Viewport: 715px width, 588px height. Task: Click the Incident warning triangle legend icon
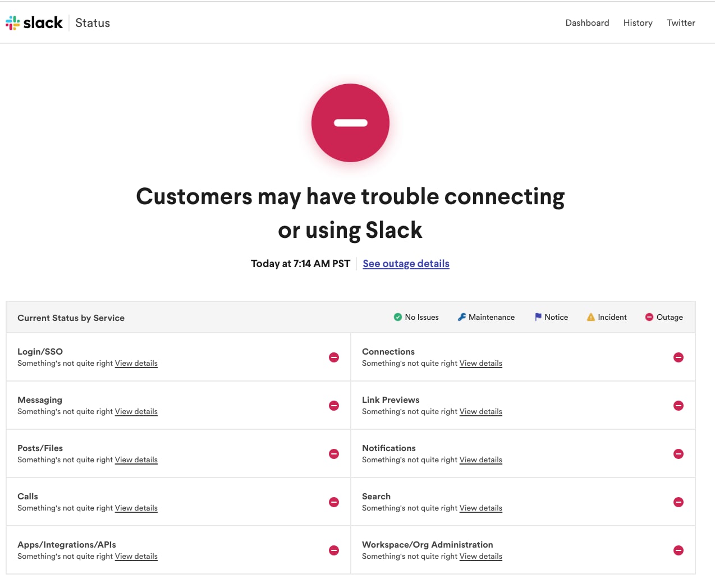pos(591,317)
